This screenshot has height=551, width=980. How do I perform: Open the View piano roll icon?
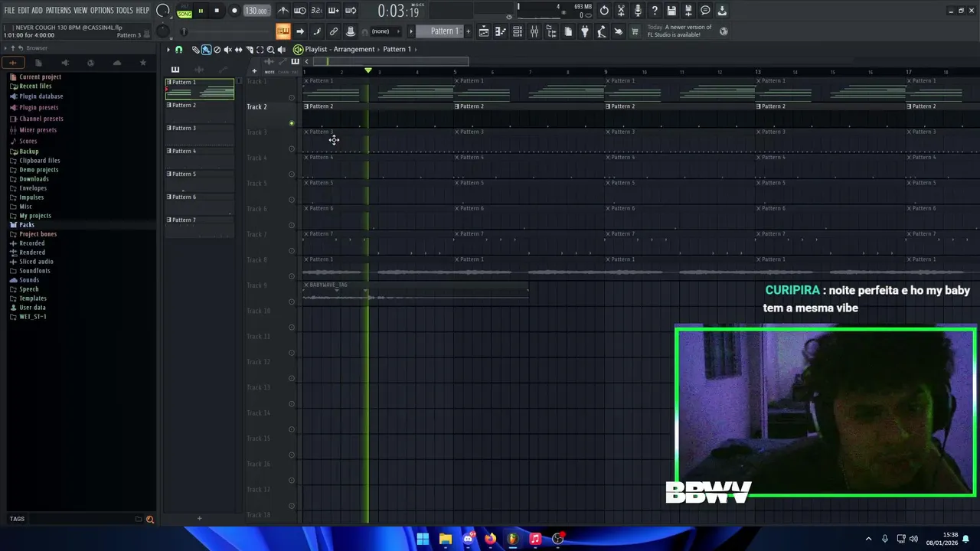(x=501, y=31)
